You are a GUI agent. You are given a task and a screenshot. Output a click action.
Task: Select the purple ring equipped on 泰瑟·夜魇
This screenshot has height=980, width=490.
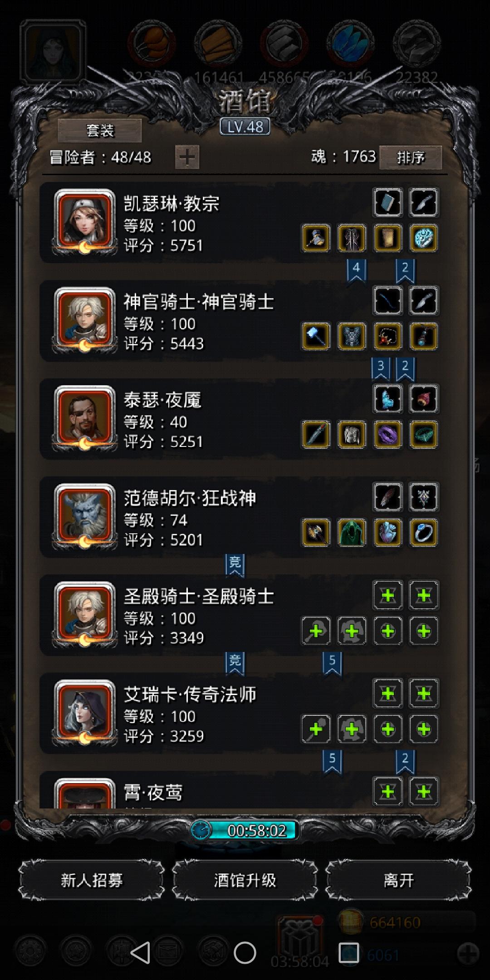tap(387, 435)
